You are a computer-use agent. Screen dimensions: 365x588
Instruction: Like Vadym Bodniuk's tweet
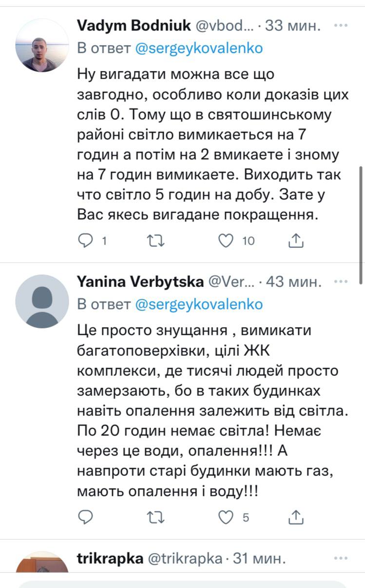tap(226, 240)
